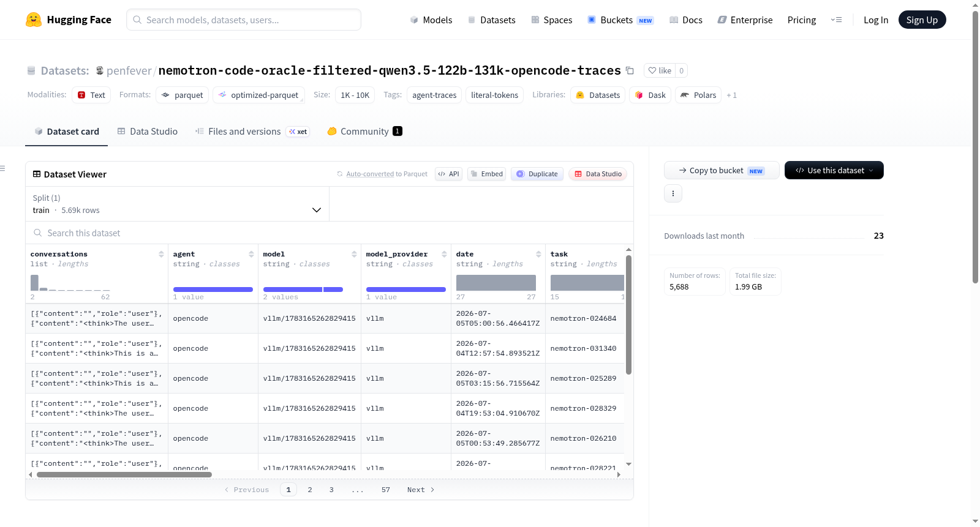
Task: Click the Hugging Face logo
Action: 34,20
